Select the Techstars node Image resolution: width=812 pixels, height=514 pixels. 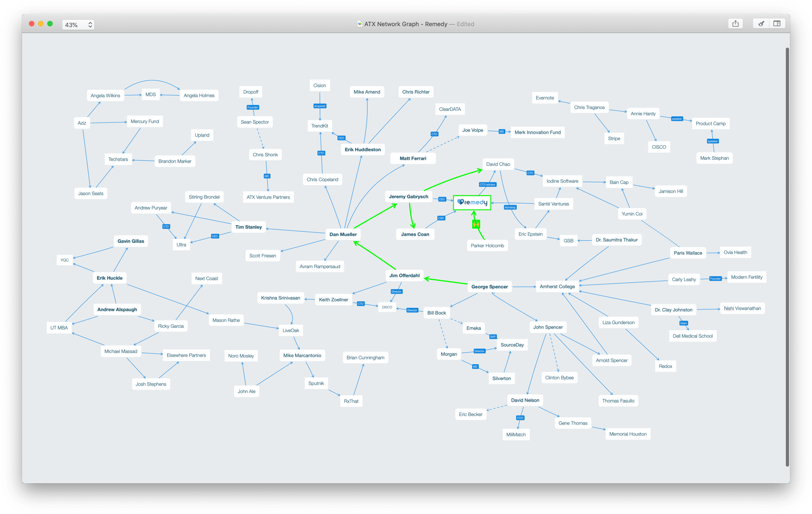(118, 159)
